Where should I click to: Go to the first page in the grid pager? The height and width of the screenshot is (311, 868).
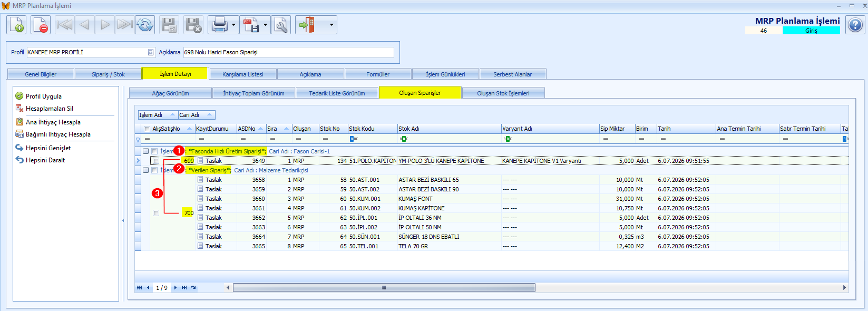pos(139,288)
